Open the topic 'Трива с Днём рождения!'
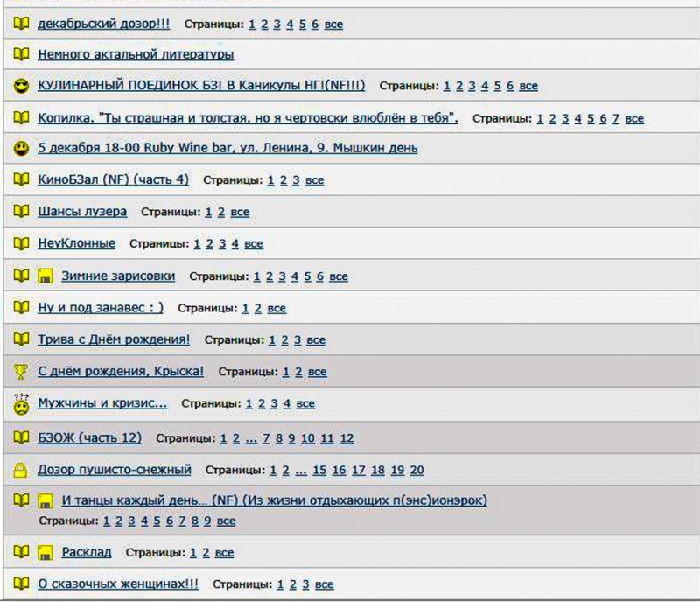Screen dimensions: 700x602 pyautogui.click(x=114, y=339)
